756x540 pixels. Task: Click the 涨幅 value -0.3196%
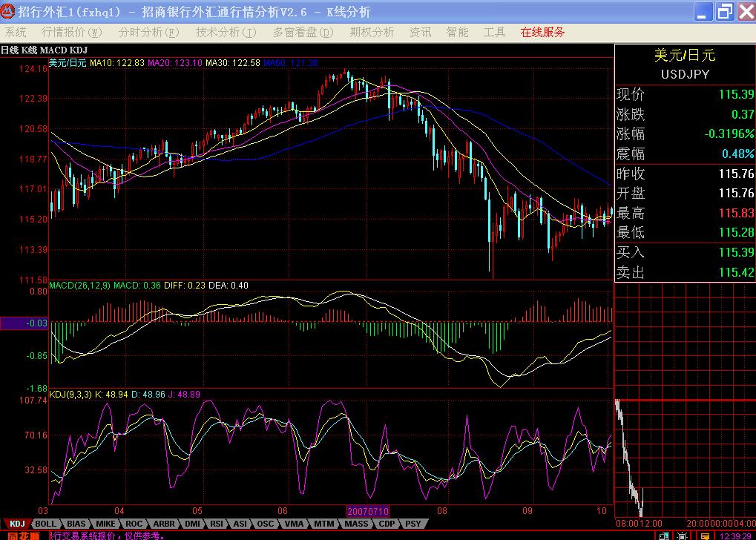tap(729, 134)
